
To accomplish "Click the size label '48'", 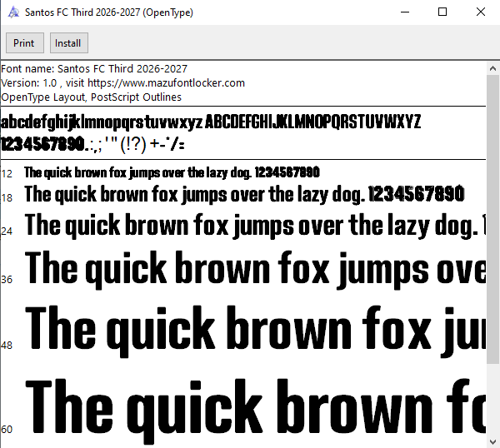I will tap(7, 345).
